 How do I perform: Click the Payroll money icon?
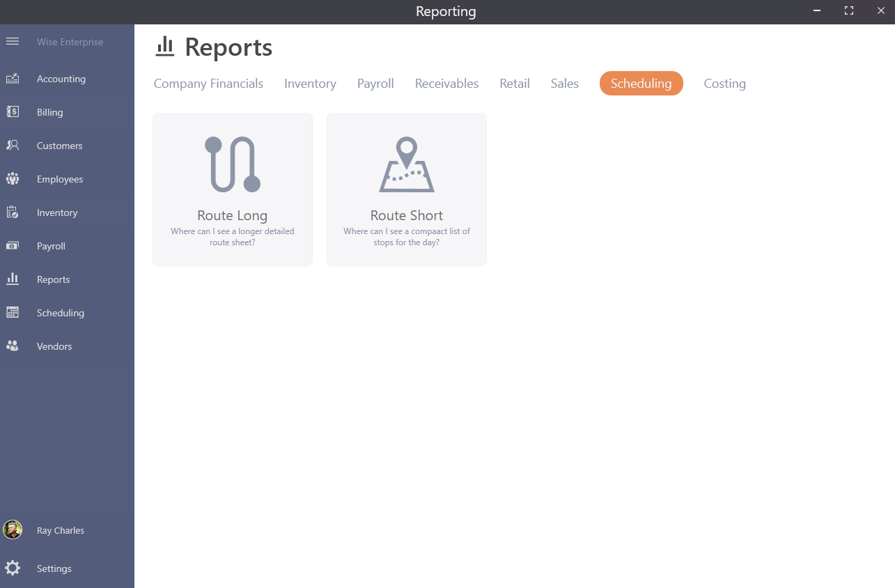click(13, 246)
